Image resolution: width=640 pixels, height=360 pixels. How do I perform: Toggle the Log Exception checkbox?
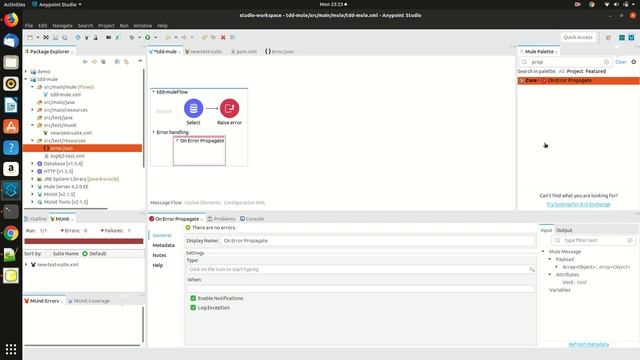click(193, 308)
